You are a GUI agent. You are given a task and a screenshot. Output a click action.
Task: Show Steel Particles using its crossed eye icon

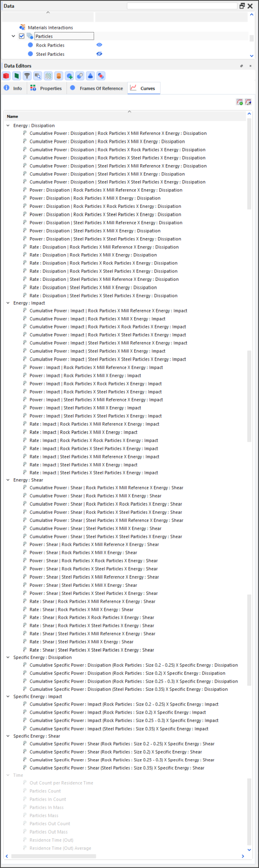point(99,54)
